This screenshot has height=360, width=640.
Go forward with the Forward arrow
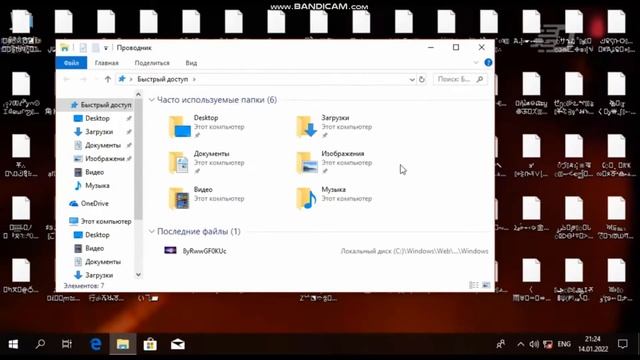point(83,79)
